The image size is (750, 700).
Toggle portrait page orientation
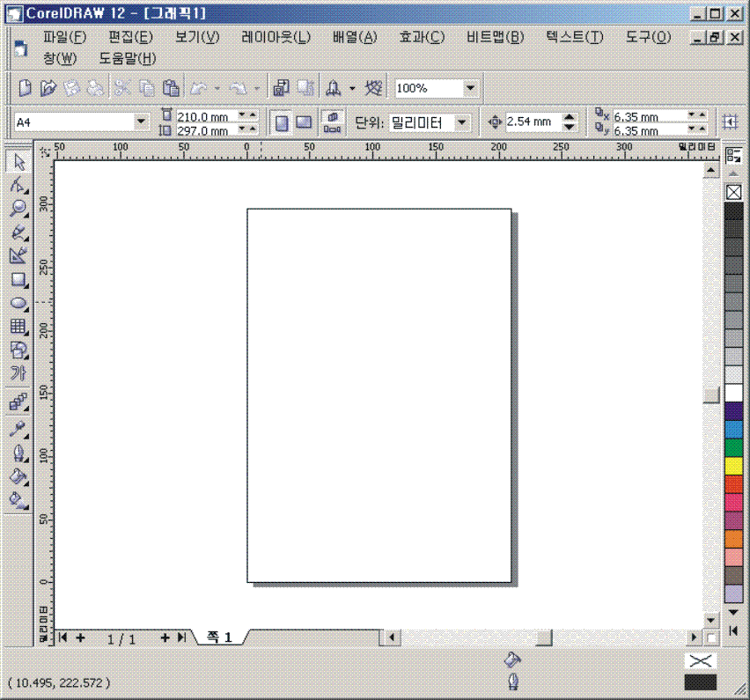click(282, 122)
